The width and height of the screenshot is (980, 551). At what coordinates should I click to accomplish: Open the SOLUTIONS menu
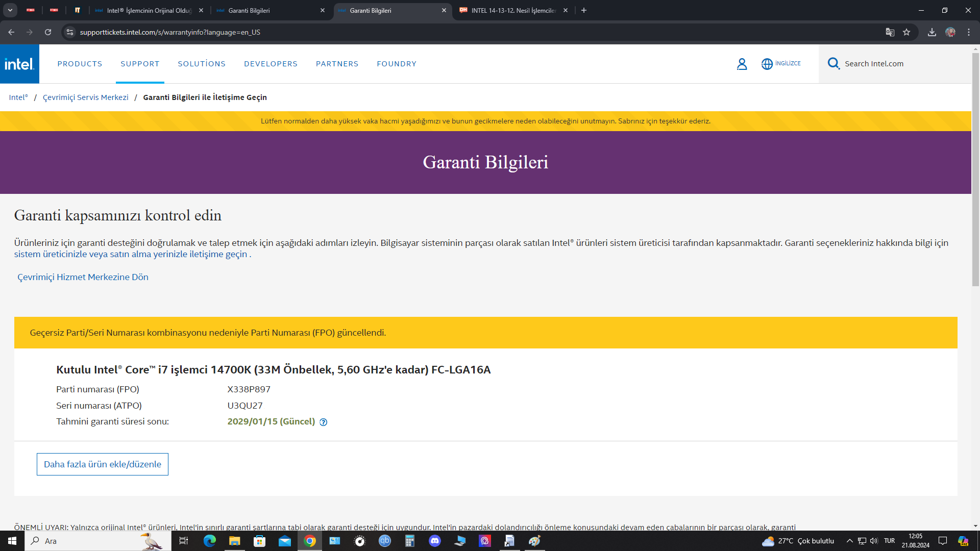pos(202,64)
